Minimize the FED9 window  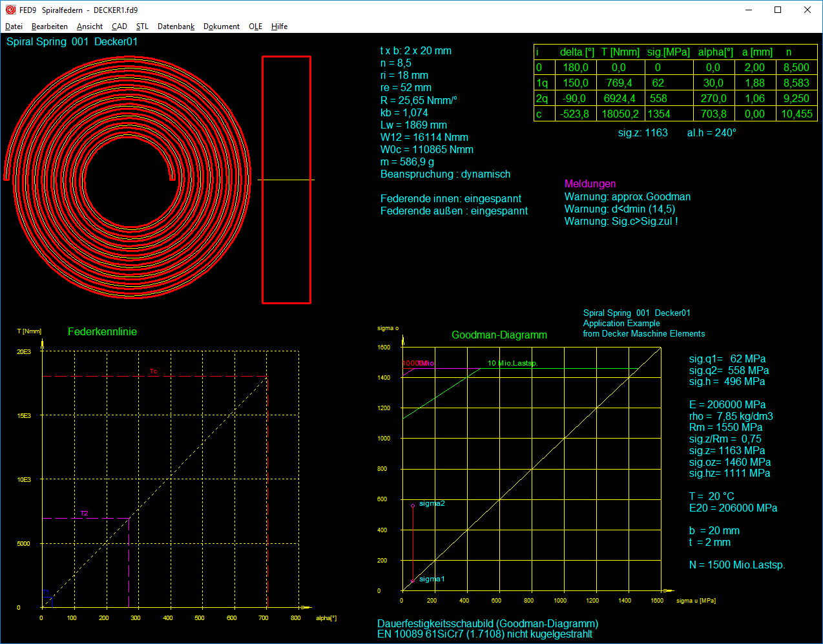(x=749, y=10)
